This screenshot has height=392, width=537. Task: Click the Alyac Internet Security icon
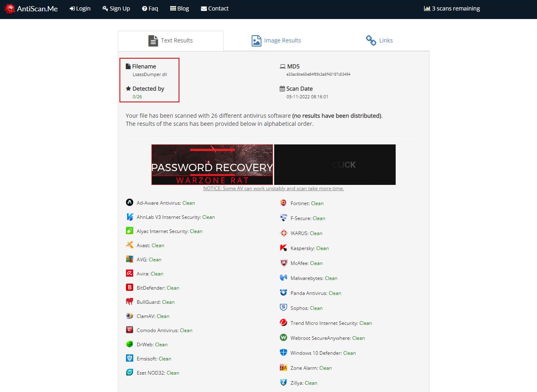tap(130, 231)
